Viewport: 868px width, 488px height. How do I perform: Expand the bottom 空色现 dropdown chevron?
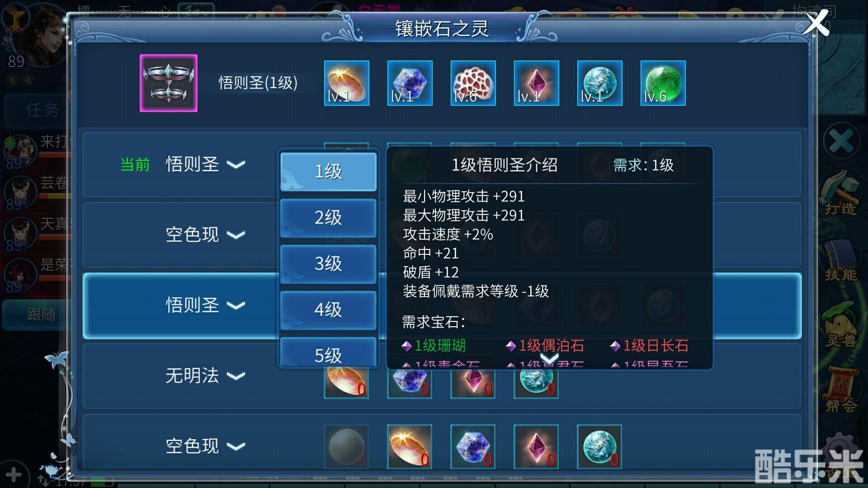click(236, 446)
